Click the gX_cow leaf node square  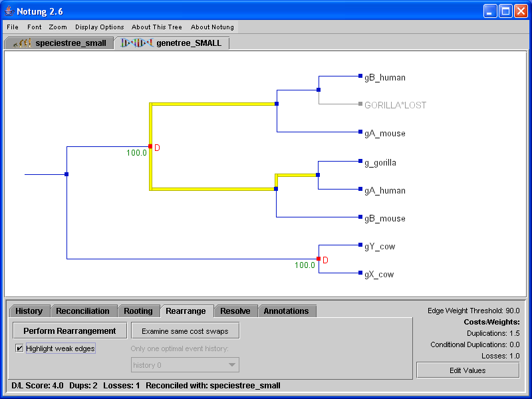coord(360,273)
